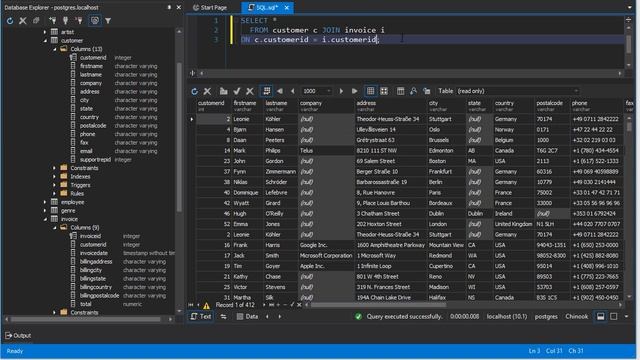
Task: Click the last icon before the Table label
Action: (427, 91)
